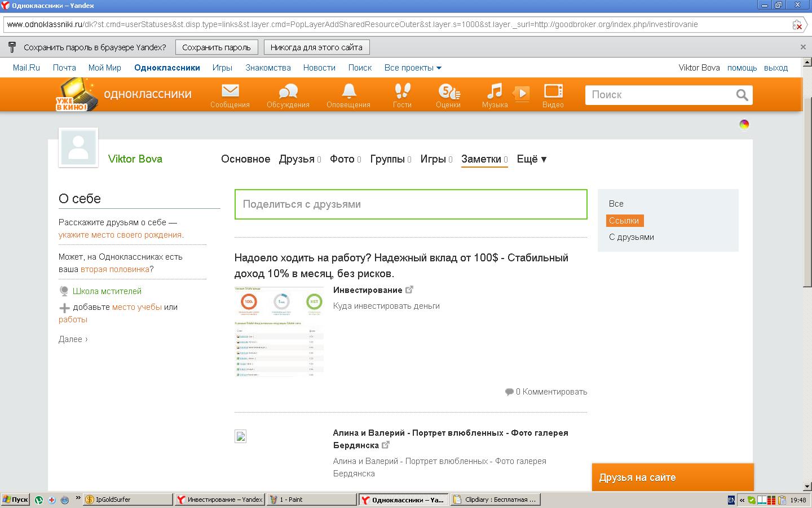
Task: Click the вторая половинка link
Action: (115, 269)
